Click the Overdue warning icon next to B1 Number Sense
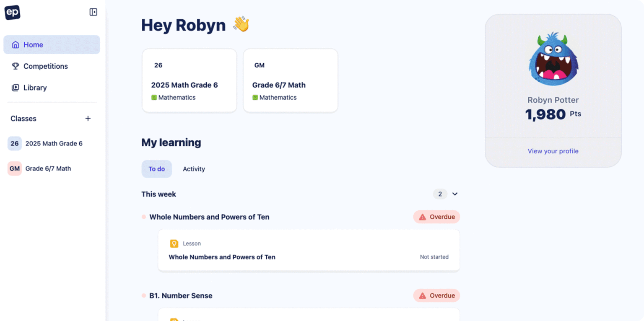 [x=421, y=295]
